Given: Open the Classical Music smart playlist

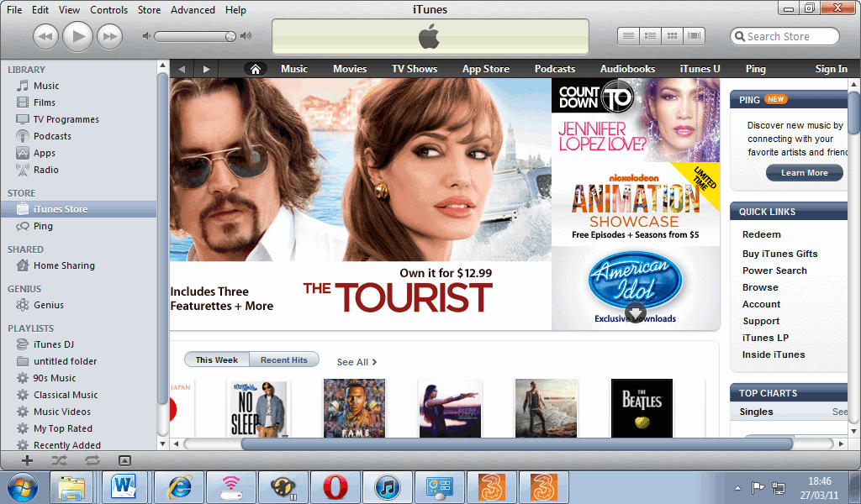Looking at the screenshot, I should click(x=66, y=396).
